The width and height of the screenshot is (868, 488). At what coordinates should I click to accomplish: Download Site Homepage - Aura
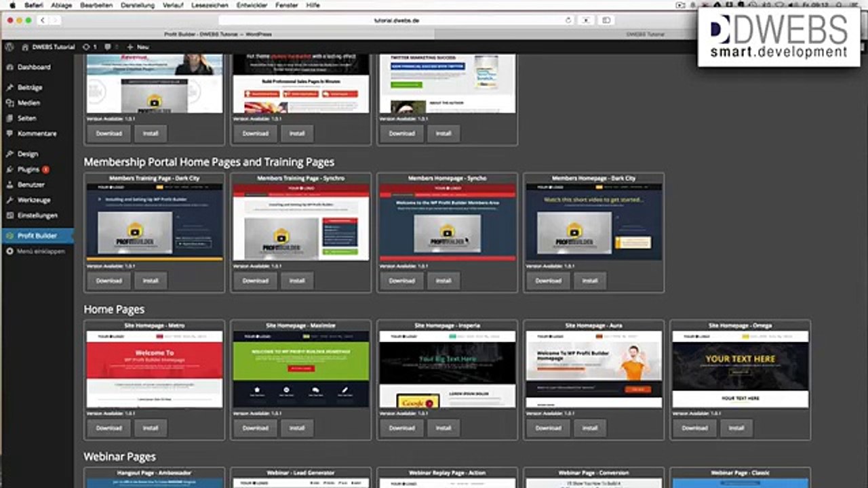[x=549, y=428]
